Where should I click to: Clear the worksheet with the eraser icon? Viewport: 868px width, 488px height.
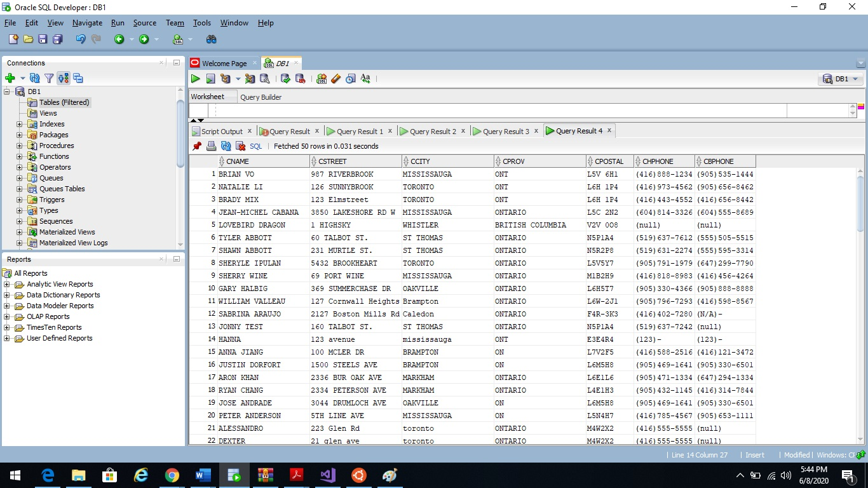click(335, 79)
